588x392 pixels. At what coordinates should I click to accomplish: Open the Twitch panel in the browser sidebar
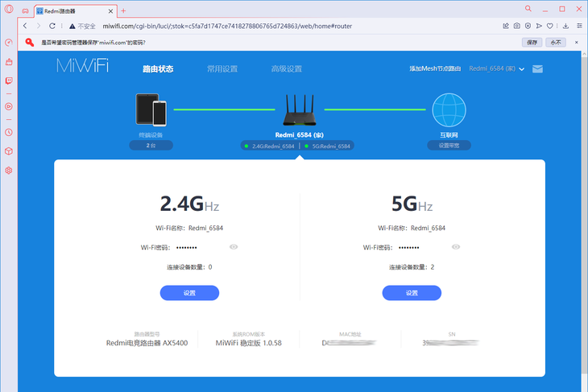tap(9, 80)
